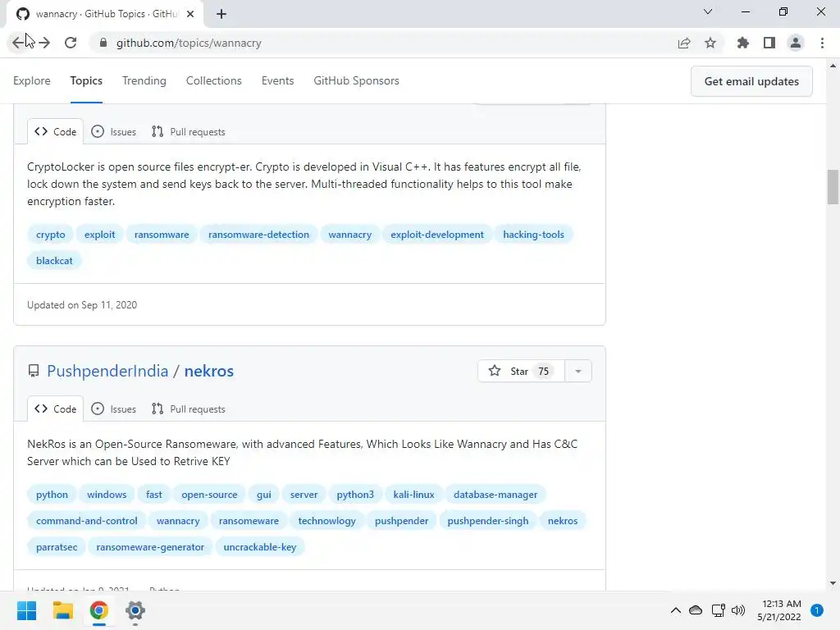Reload the GitHub topics page

[71, 43]
